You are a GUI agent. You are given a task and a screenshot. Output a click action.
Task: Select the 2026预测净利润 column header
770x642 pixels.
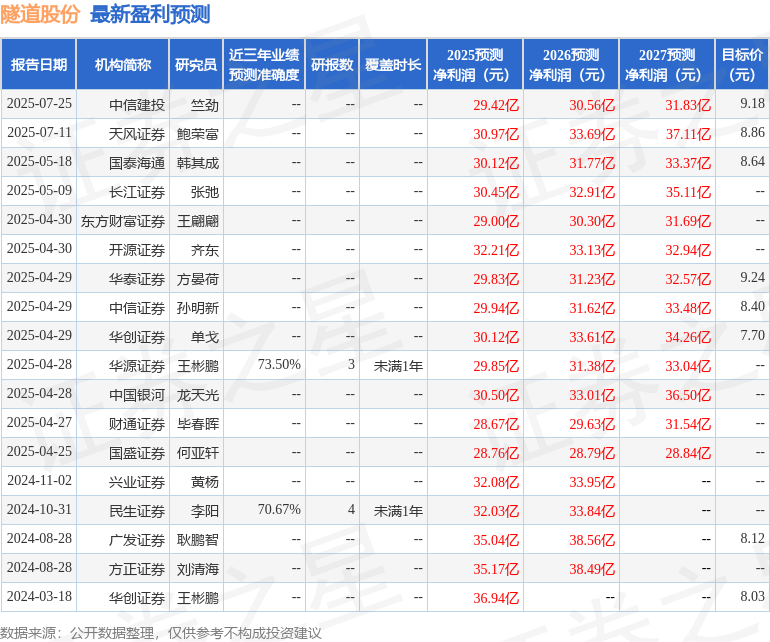(571, 65)
